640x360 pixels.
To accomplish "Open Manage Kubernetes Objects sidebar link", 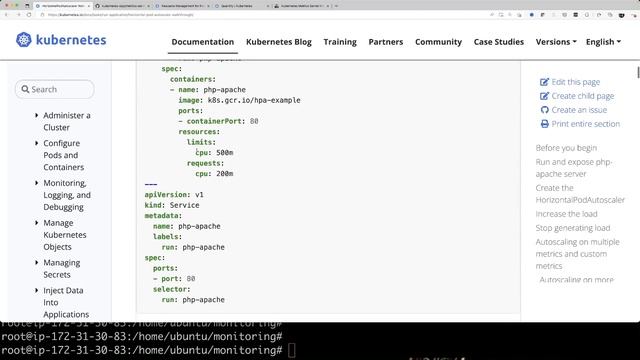I will 64,235.
